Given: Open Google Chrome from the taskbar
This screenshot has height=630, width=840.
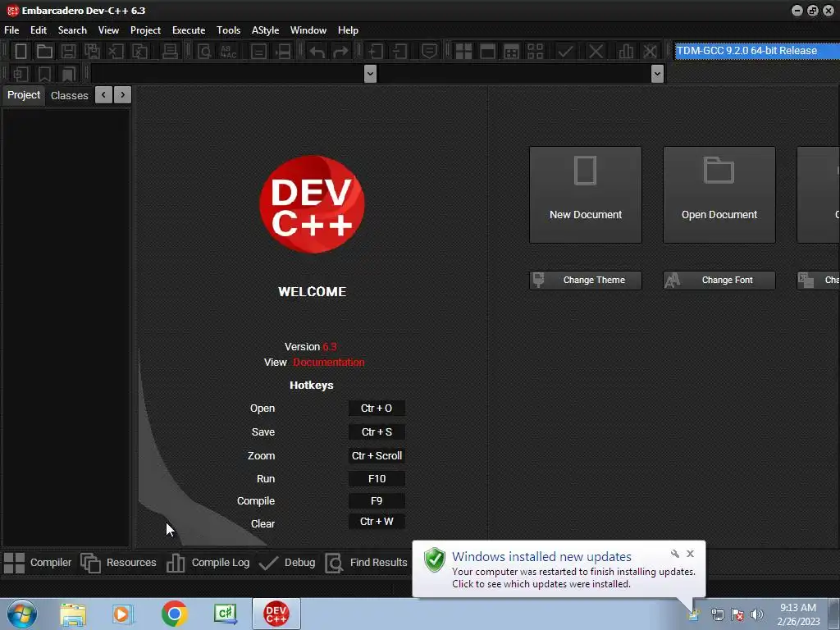Looking at the screenshot, I should (x=175, y=614).
